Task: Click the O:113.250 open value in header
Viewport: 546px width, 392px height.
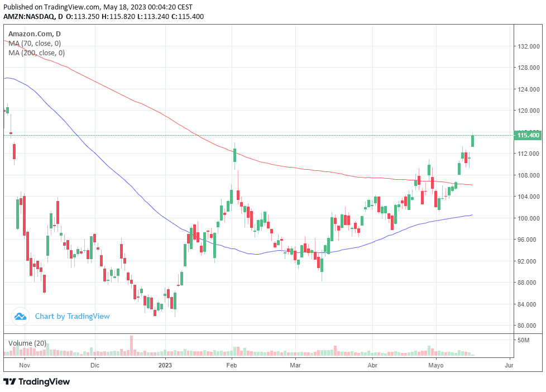Action: point(83,16)
